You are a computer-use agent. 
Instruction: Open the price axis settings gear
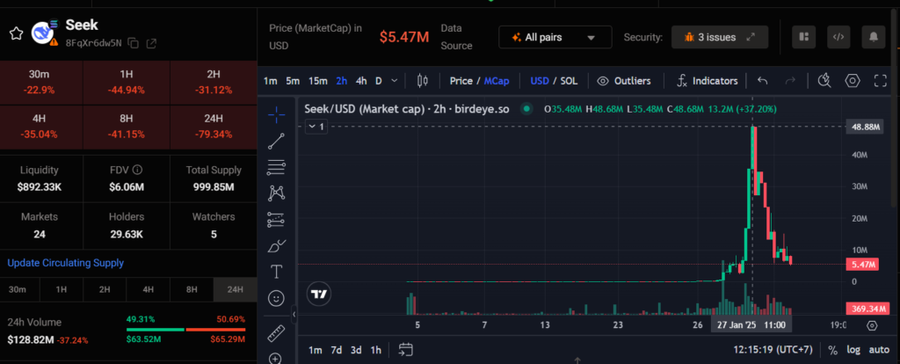872,326
